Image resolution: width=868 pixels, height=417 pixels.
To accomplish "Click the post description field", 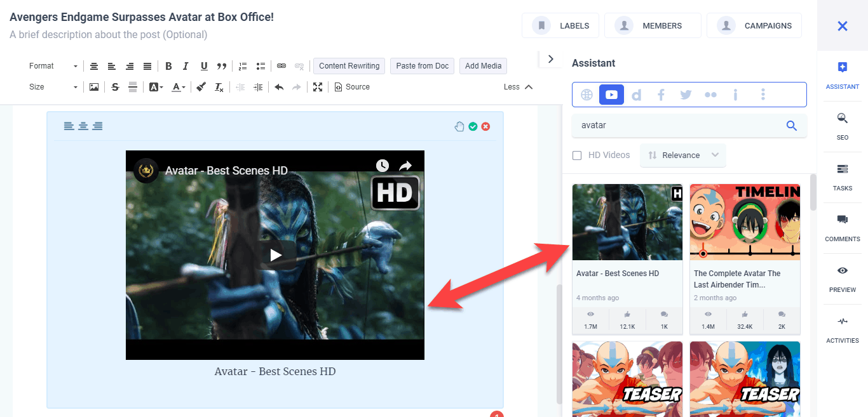I will (x=109, y=34).
